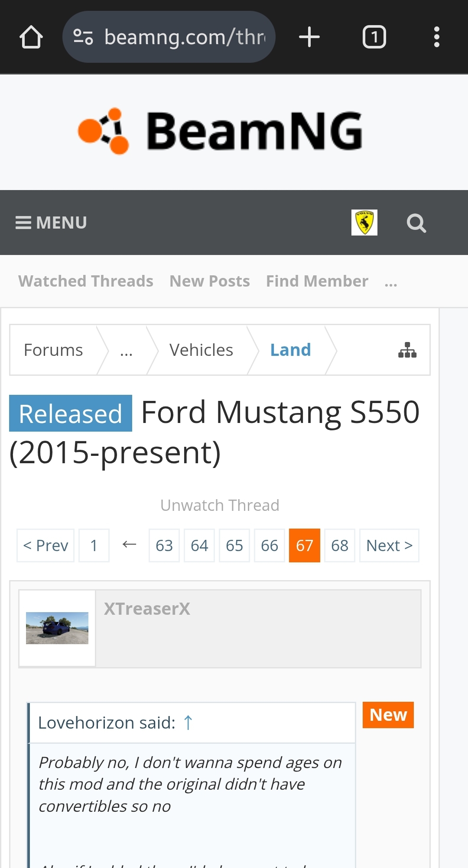Open XTreaserX user profile name
Image resolution: width=468 pixels, height=868 pixels.
147,609
